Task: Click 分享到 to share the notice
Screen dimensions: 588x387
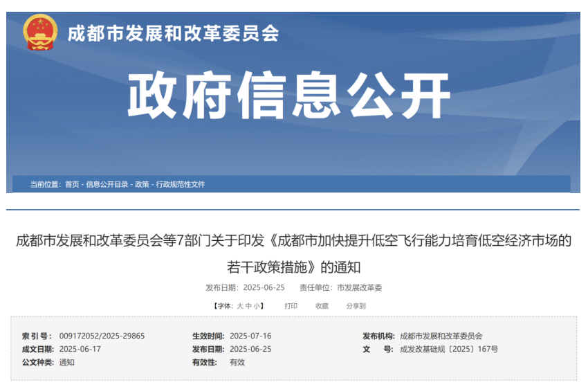Action: pyautogui.click(x=356, y=306)
